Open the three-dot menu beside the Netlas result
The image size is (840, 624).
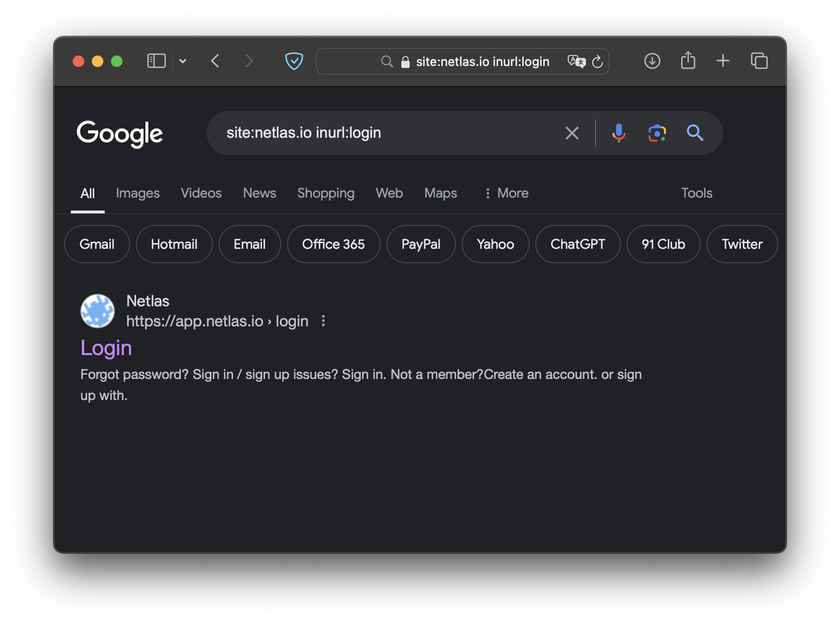(323, 320)
